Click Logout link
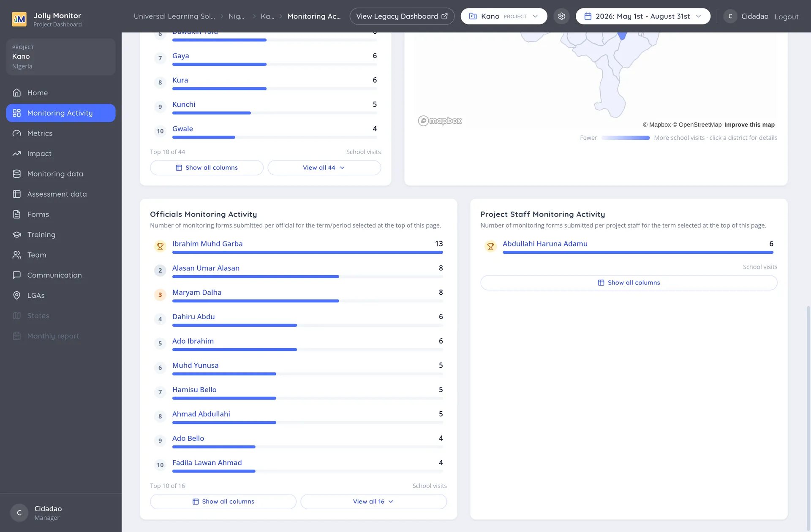Viewport: 811px width, 532px height. (786, 16)
